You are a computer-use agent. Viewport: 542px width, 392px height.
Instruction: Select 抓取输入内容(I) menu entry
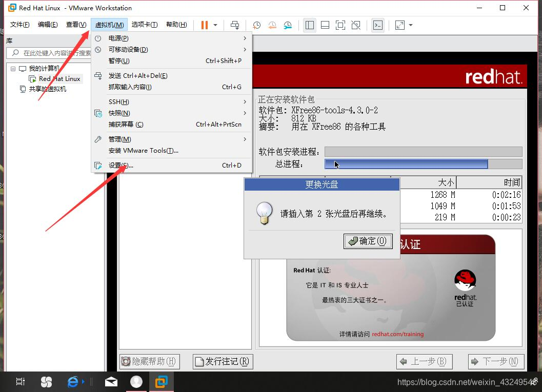click(x=171, y=87)
